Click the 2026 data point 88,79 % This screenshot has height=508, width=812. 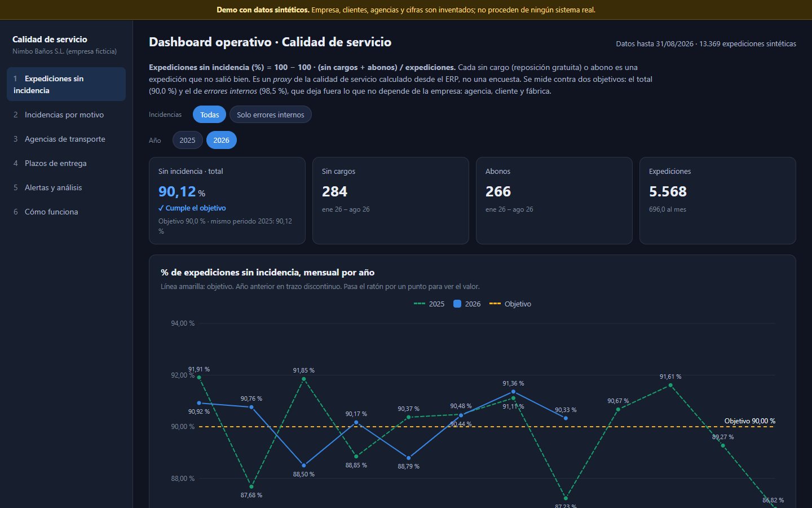click(409, 458)
